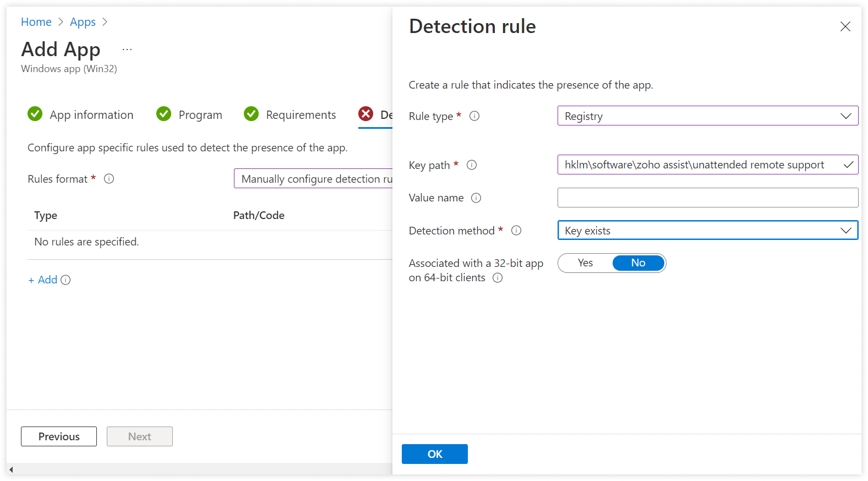Image resolution: width=868 pixels, height=481 pixels.
Task: Select No for 32-bit app association
Action: pyautogui.click(x=638, y=263)
